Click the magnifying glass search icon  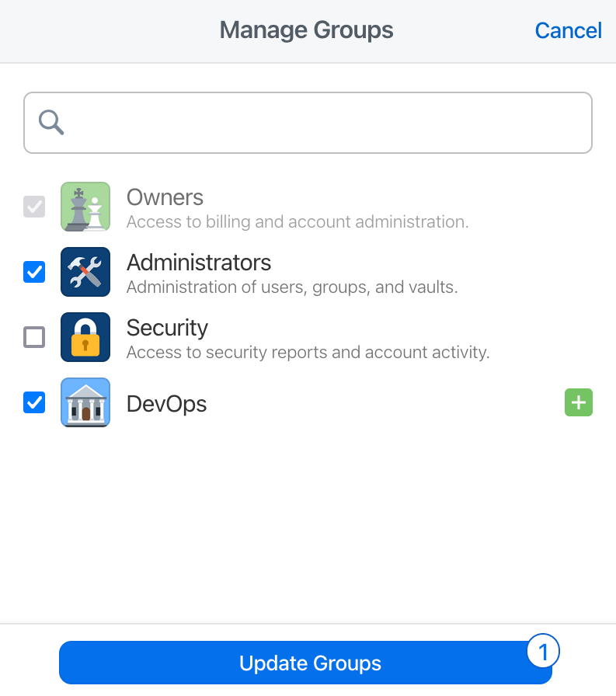point(50,122)
